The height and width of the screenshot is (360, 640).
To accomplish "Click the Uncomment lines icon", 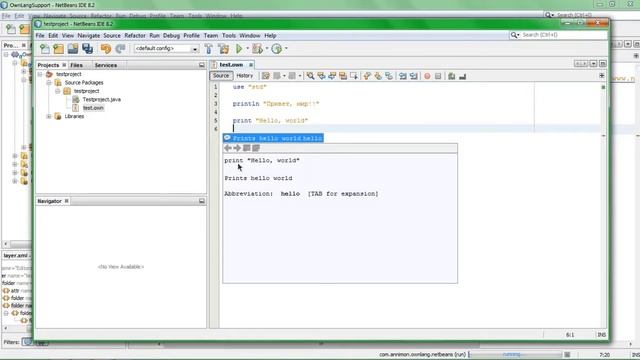I will point(462,76).
